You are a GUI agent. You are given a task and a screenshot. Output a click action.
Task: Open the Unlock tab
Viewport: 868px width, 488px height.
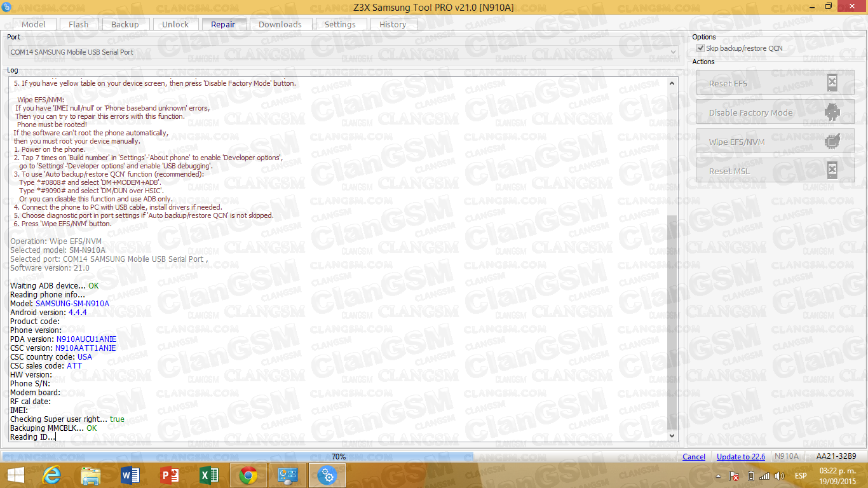click(175, 24)
